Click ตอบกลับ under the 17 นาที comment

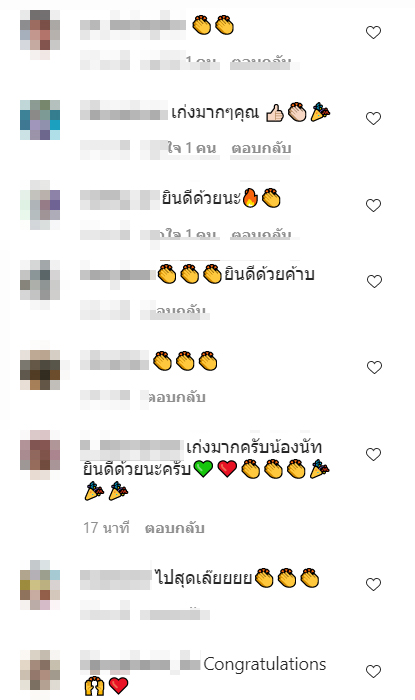coord(174,528)
